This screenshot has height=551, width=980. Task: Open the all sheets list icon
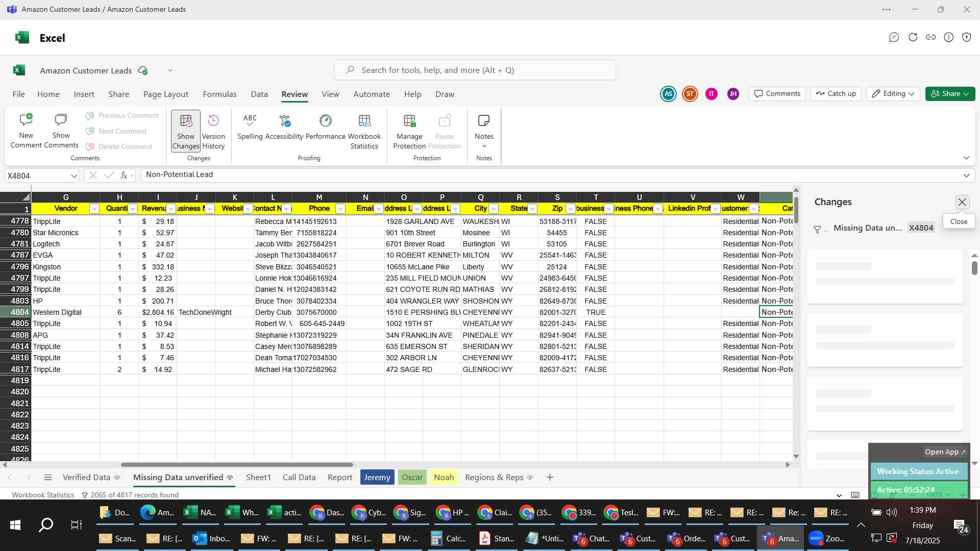48,478
